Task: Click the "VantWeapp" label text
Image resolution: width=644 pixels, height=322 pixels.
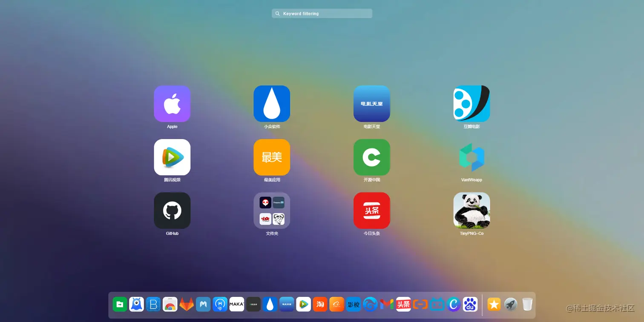Action: coord(471,180)
